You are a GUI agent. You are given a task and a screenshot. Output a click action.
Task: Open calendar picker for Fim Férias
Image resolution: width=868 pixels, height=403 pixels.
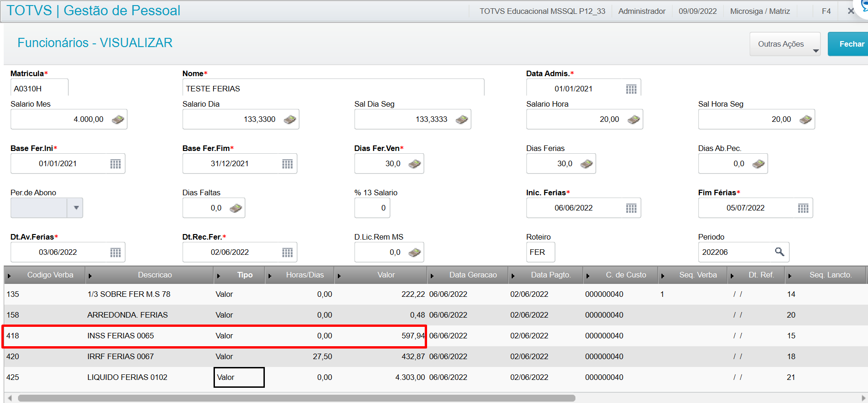(803, 208)
